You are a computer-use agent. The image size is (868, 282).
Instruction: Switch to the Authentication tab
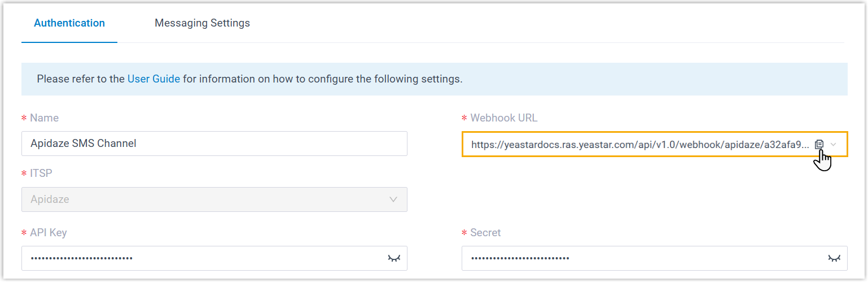[69, 23]
